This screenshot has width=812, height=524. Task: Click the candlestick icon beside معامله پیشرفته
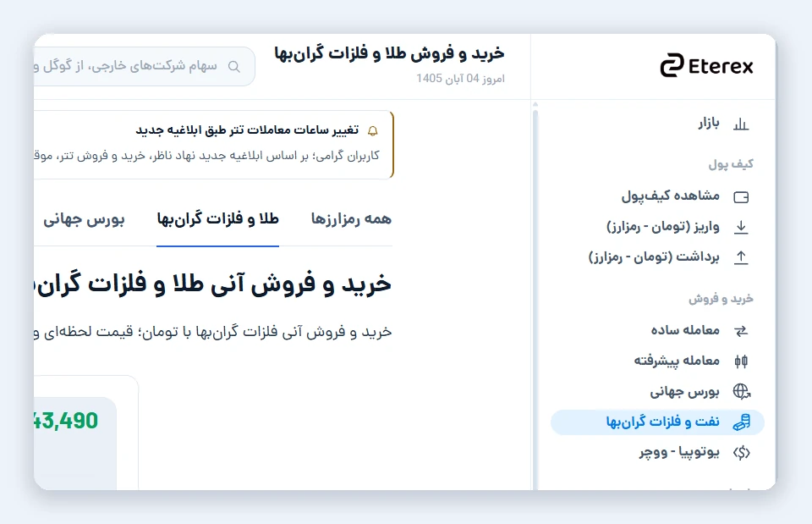coord(741,361)
